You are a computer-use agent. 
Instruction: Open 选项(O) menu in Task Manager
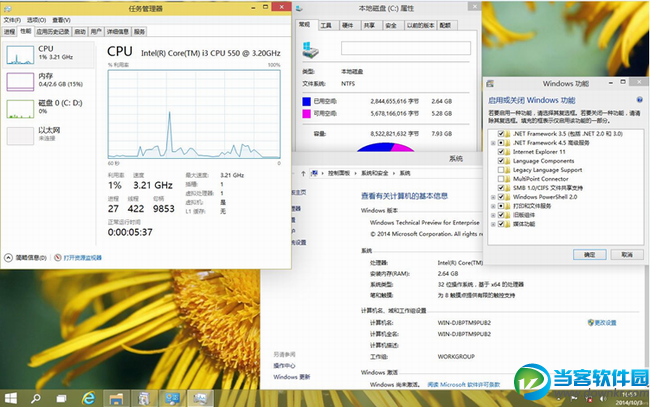pyautogui.click(x=36, y=20)
